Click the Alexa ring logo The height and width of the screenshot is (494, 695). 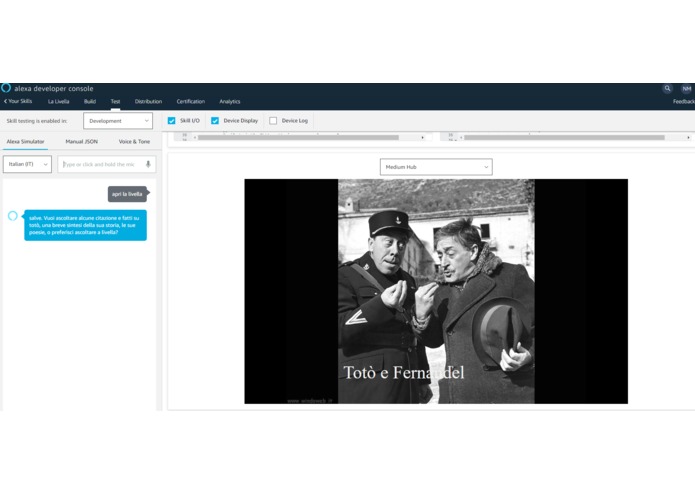[x=6, y=88]
